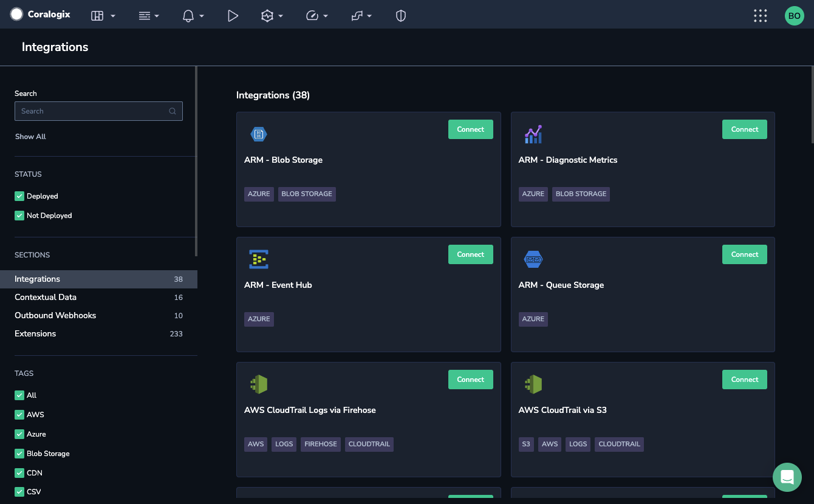Open the Explore play icon in navbar
This screenshot has height=504, width=814.
click(233, 16)
